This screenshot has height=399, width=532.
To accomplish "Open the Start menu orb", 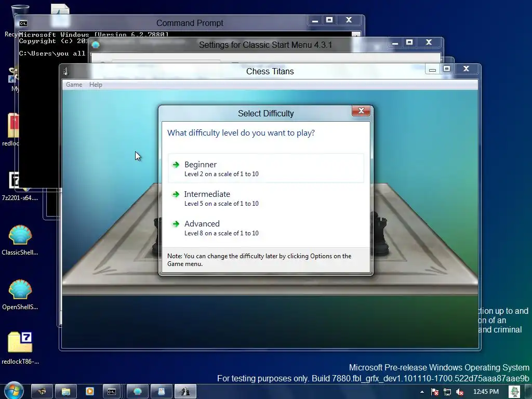I will [14, 391].
